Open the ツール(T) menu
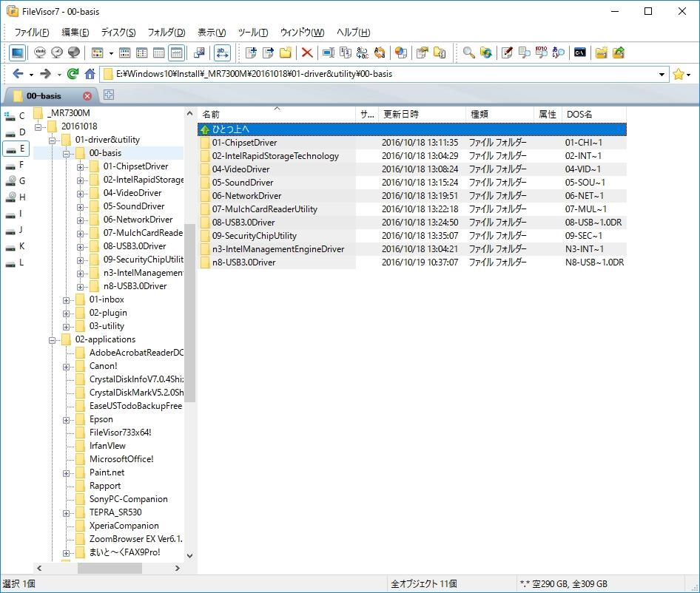 pos(253,32)
